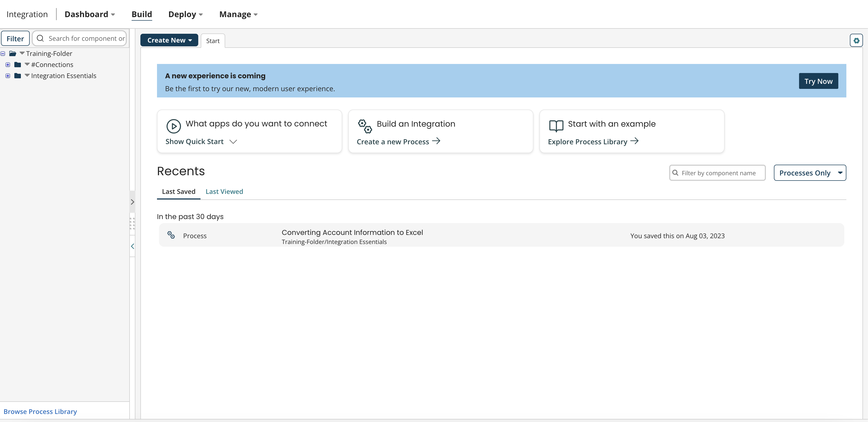Click the Manage dropdown arrow
Viewport: 868px width, 422px height.
(x=256, y=14)
